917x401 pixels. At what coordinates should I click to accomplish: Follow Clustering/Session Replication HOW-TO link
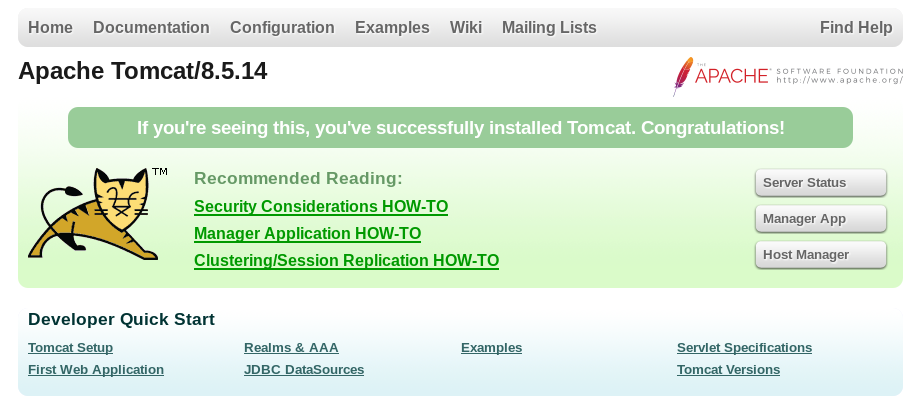[346, 261]
